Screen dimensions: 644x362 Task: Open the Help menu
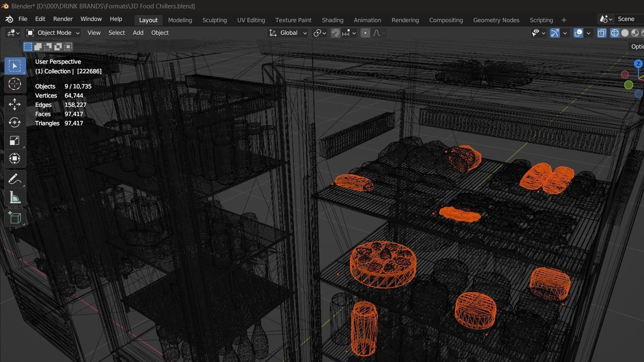116,19
